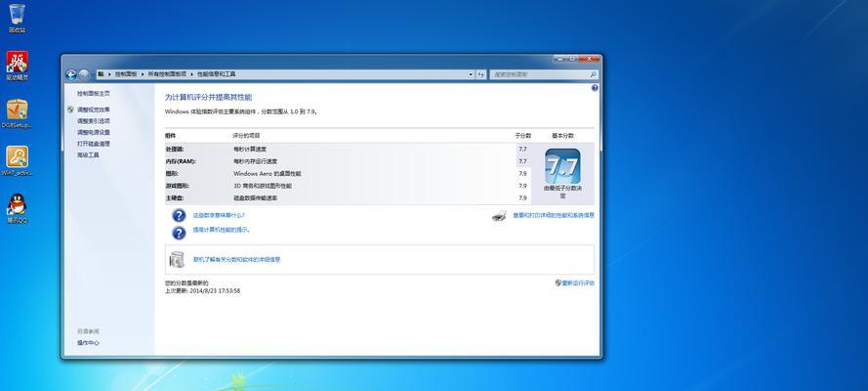Click the printer icon for detailed info
868x391 pixels.
[499, 215]
